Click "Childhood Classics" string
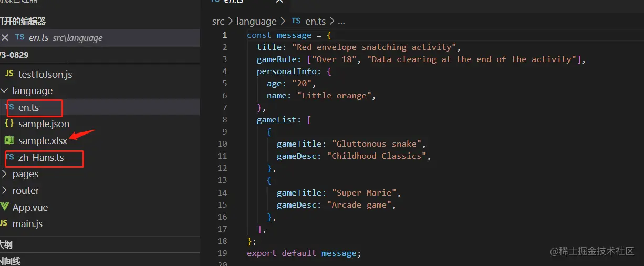The image size is (644, 266). [376, 156]
